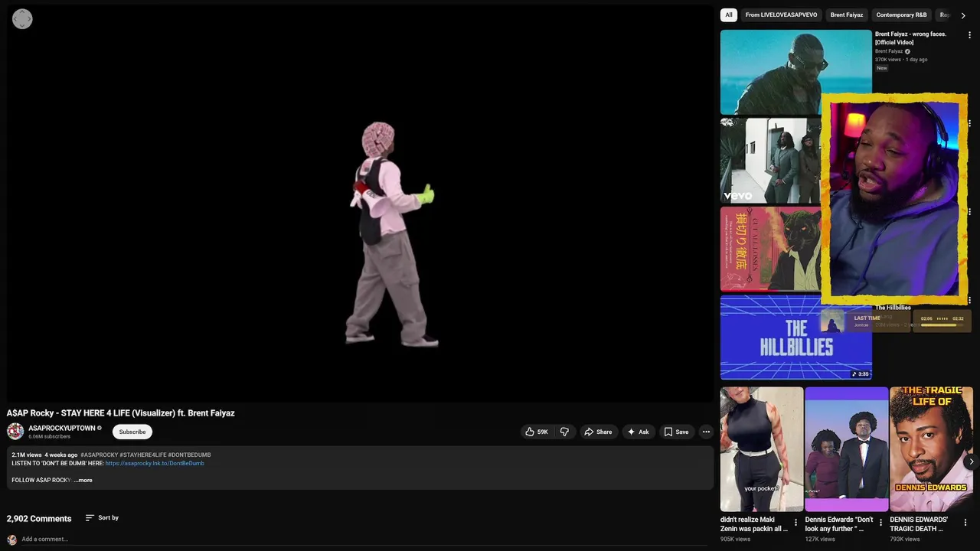Open the ASAPROCKYUPTOWN channel name link

pyautogui.click(x=62, y=428)
